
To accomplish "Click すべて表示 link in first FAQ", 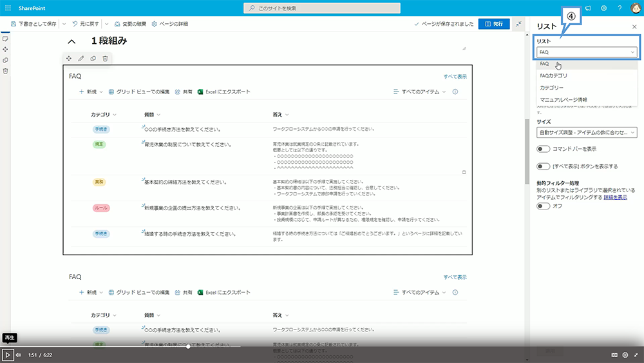I will point(455,77).
